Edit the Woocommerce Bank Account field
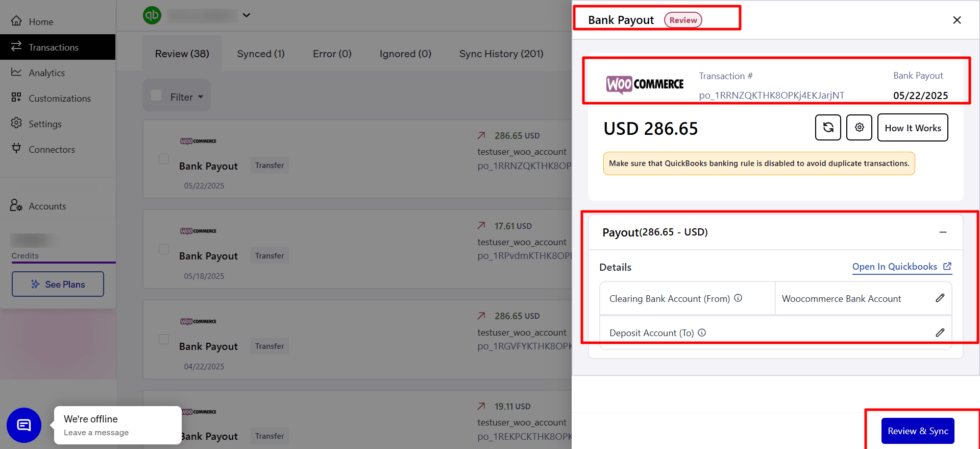The height and width of the screenshot is (449, 980). [x=940, y=298]
